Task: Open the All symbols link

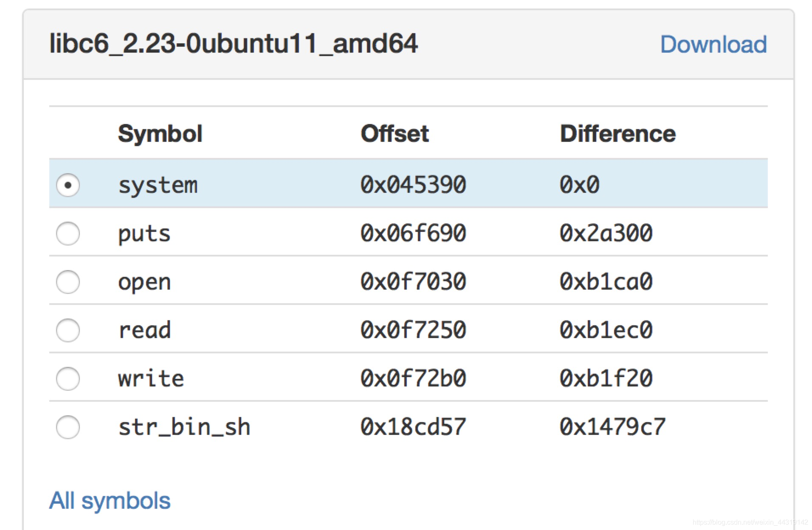Action: tap(110, 500)
